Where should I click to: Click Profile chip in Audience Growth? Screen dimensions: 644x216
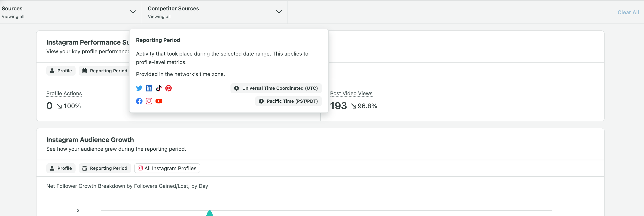[x=61, y=168]
